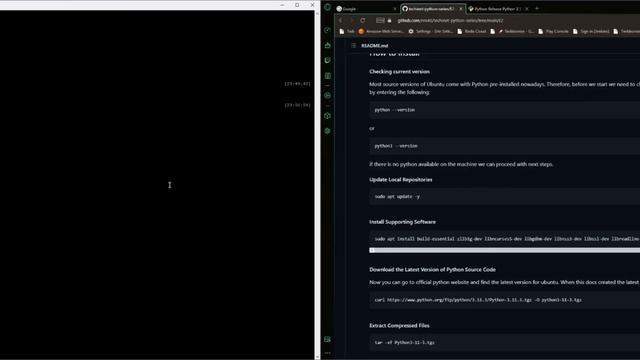The image size is (640, 360).
Task: Open the cube extensions icon in sidebar
Action: (x=327, y=116)
